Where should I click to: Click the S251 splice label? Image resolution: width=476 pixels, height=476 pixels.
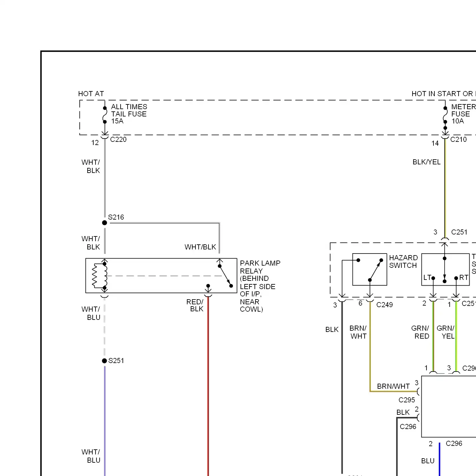click(116, 361)
